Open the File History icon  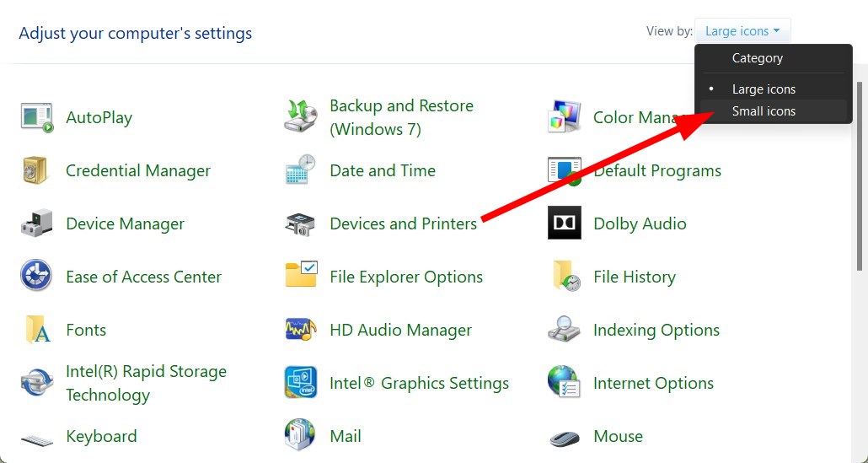tap(565, 276)
